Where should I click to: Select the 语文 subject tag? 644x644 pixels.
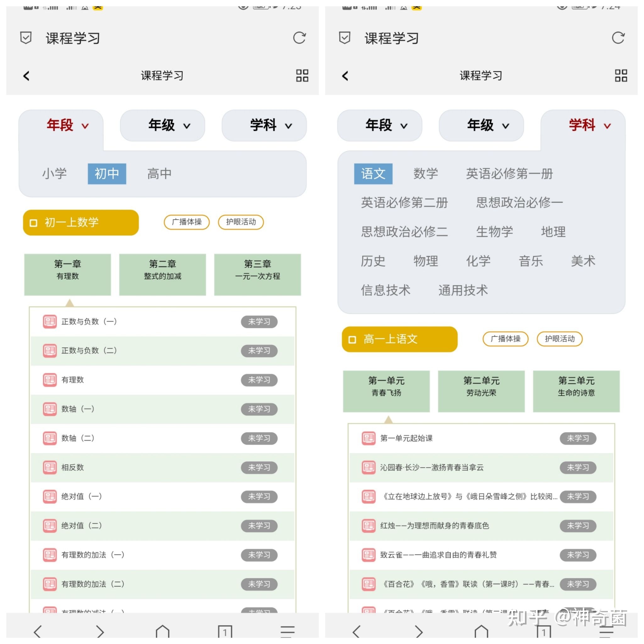pos(373,173)
